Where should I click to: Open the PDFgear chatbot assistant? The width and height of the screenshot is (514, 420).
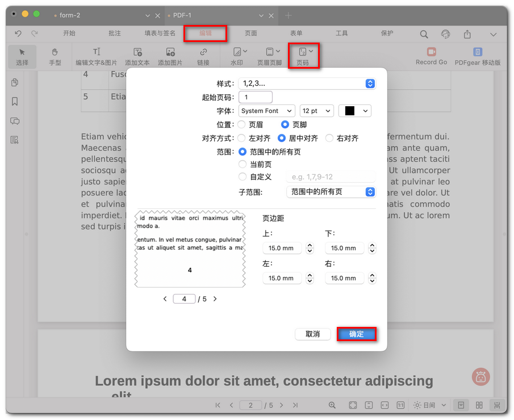coord(481,377)
